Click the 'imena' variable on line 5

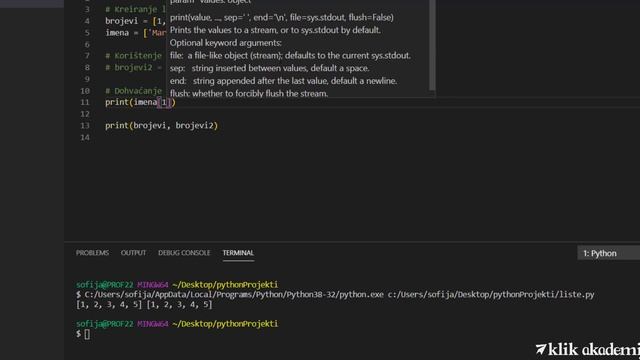117,33
